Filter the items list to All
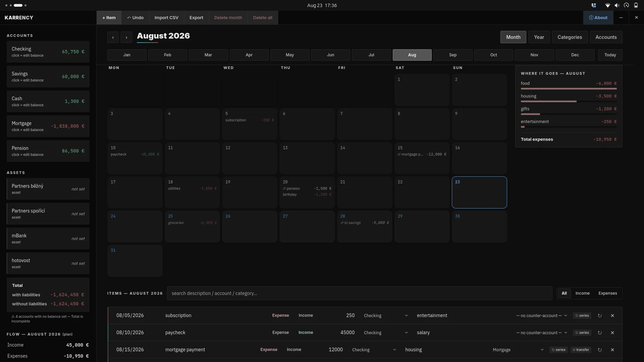 564,294
